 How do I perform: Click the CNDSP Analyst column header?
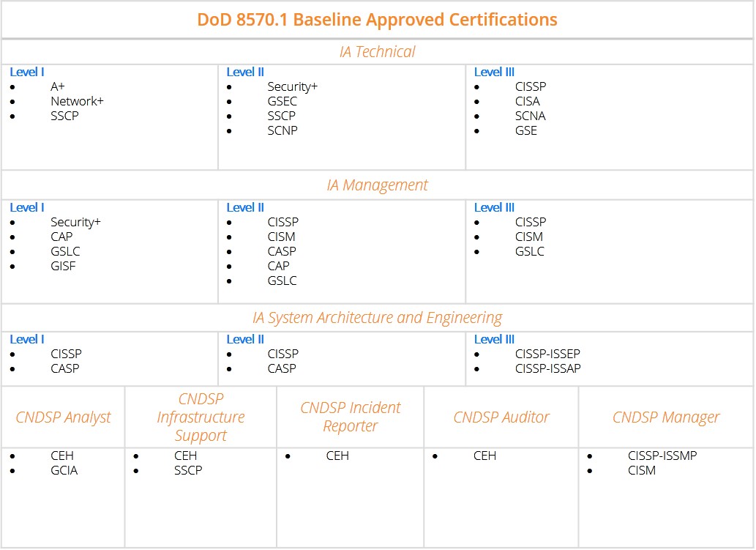64,417
